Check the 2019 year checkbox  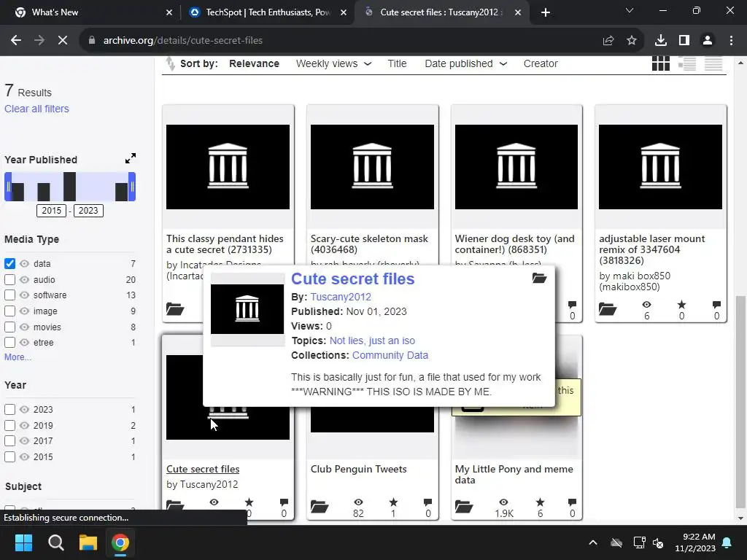tap(10, 425)
